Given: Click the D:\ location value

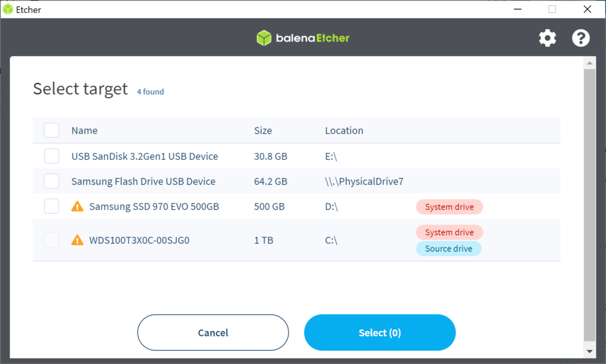Looking at the screenshot, I should point(331,207).
